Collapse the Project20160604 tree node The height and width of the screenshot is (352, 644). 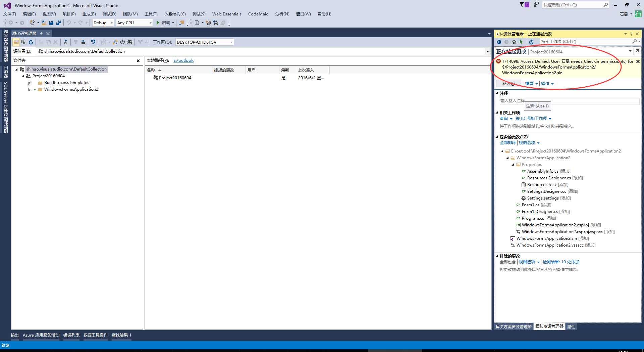tap(23, 76)
